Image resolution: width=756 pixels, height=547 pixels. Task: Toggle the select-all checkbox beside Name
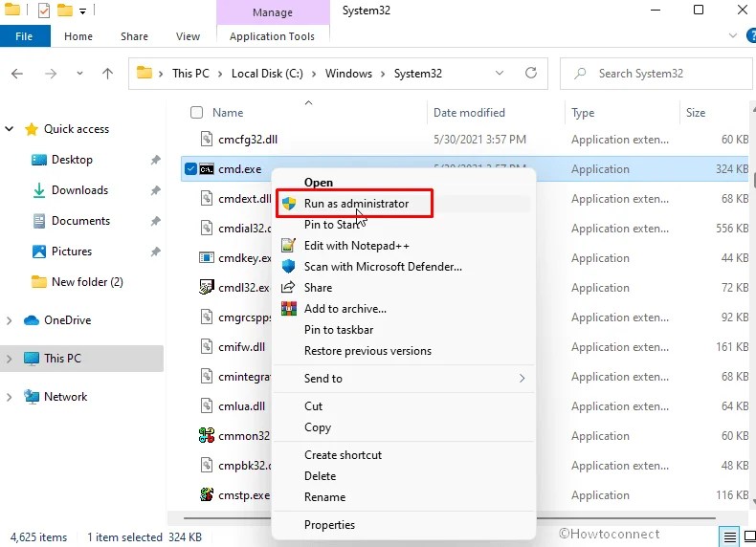tap(196, 112)
